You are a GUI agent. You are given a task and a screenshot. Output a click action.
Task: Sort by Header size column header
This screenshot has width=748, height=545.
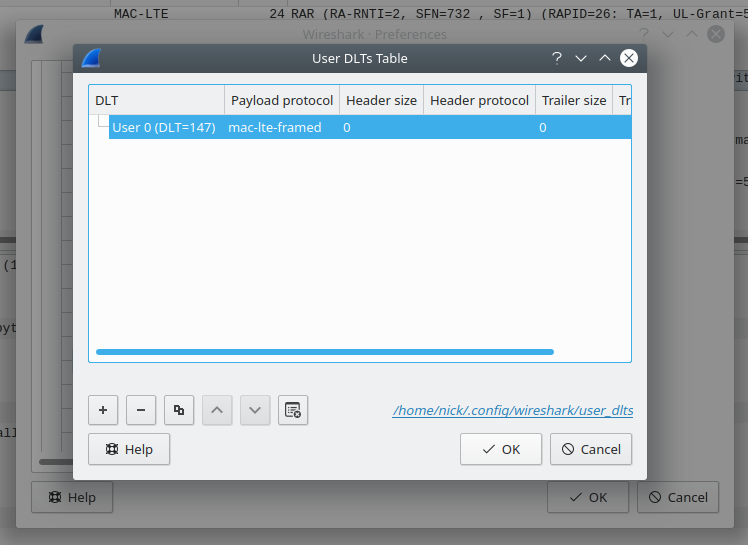[x=382, y=100]
